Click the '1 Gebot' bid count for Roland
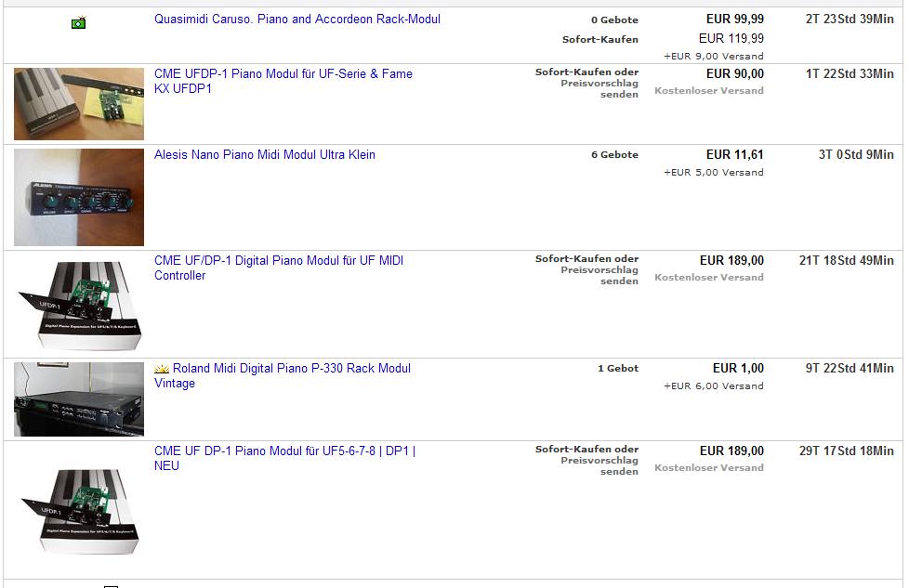 click(x=618, y=369)
